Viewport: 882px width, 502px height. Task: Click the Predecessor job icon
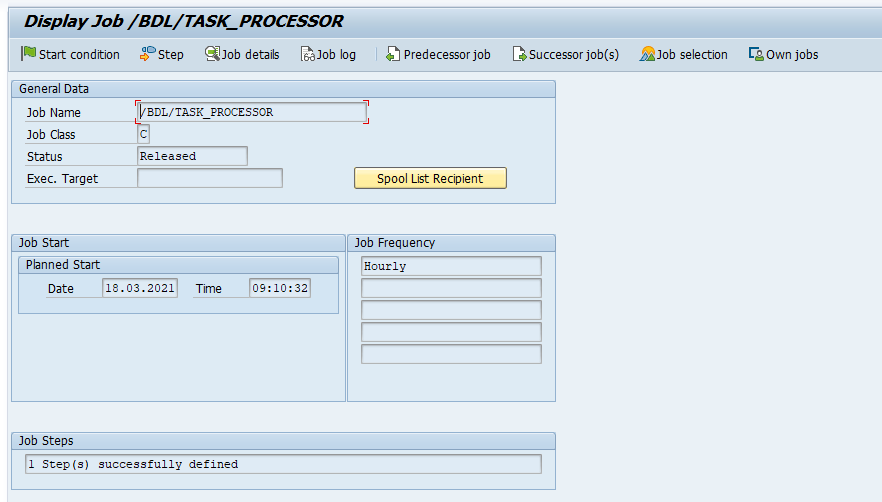click(x=393, y=54)
